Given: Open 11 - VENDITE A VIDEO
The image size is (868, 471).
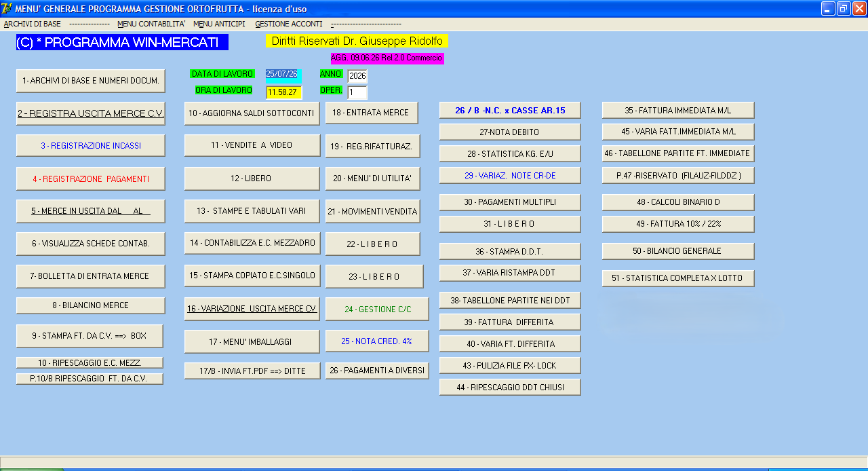Looking at the screenshot, I should click(252, 146).
